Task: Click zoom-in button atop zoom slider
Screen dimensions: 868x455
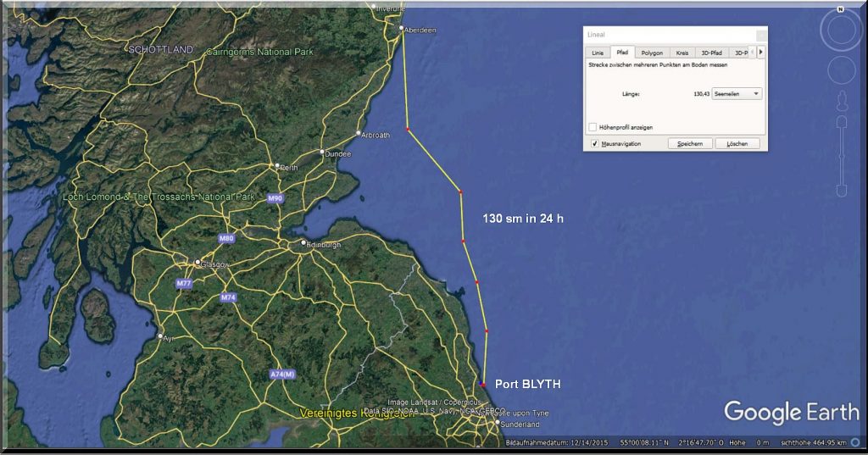Action: (842, 123)
